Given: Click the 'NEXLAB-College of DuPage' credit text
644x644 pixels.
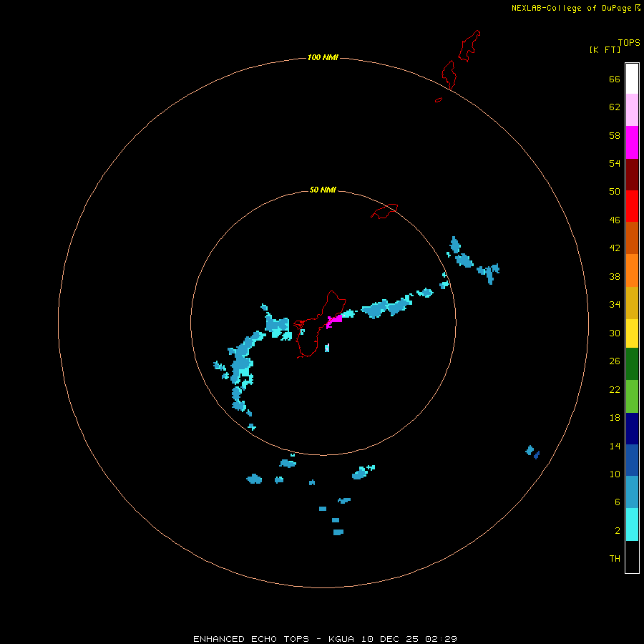Looking at the screenshot, I should 571,8.
